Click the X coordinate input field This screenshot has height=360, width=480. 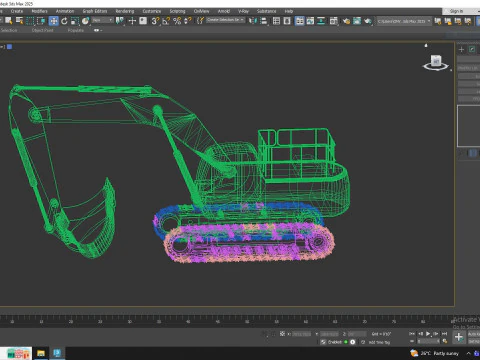301,334
